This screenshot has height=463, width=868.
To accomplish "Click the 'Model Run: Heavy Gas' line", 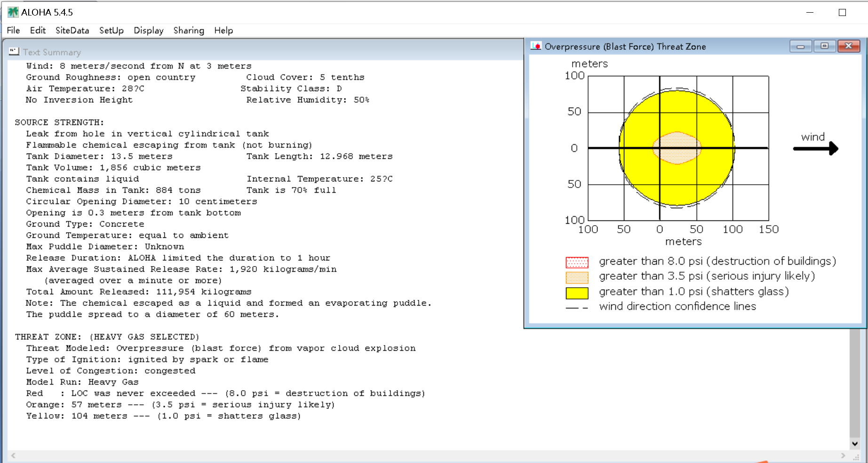I will point(82,382).
